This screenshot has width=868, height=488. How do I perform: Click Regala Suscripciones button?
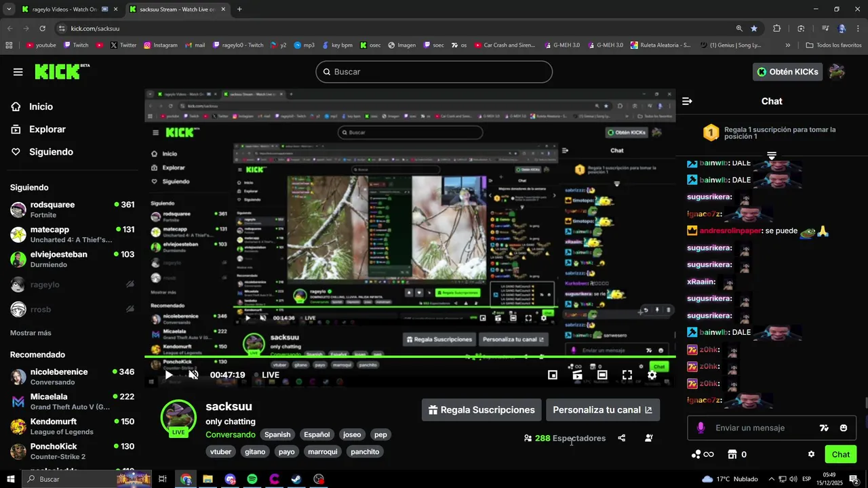tap(481, 410)
